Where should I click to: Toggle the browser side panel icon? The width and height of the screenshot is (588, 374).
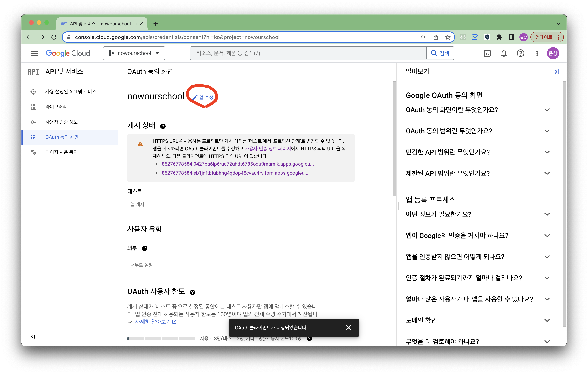click(511, 37)
